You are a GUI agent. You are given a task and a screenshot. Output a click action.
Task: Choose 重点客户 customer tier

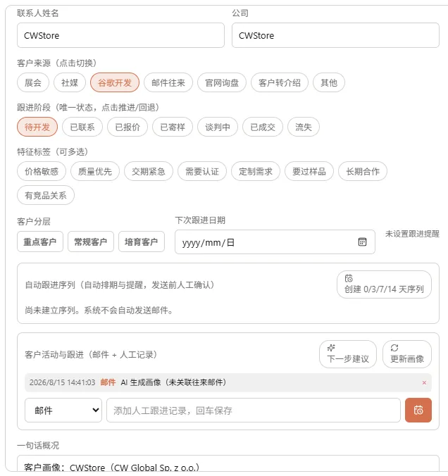pos(40,242)
